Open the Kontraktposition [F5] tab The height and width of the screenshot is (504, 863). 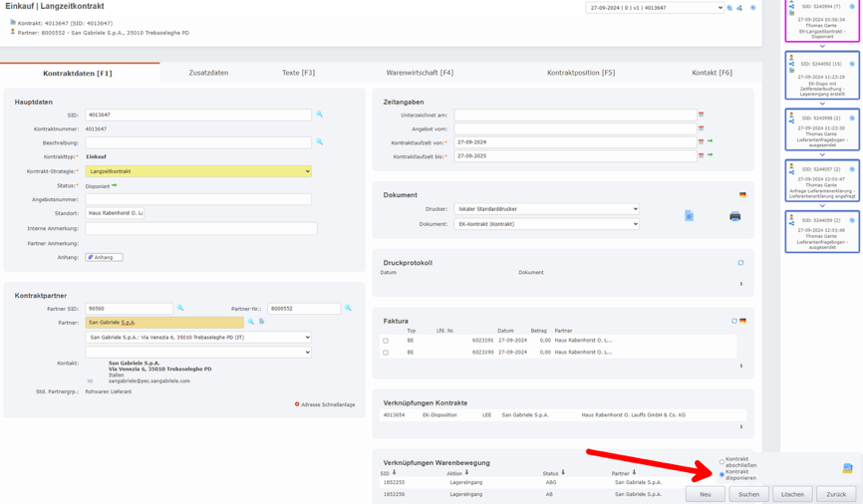click(580, 73)
